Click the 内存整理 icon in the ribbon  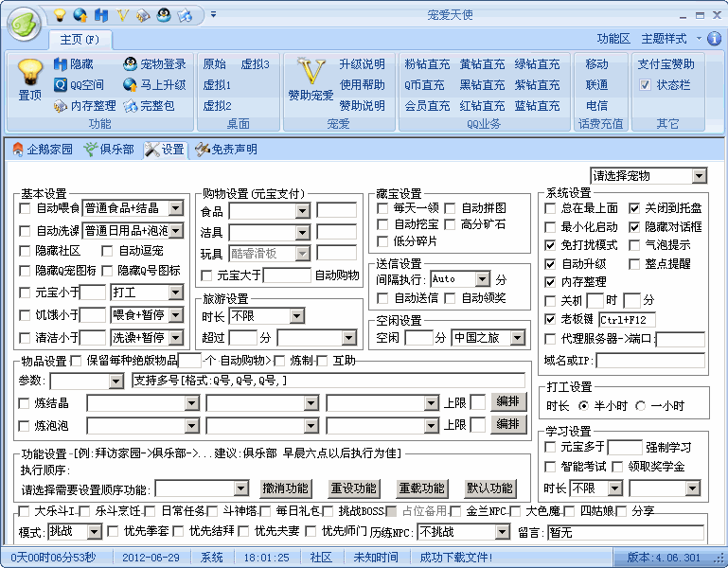click(61, 106)
